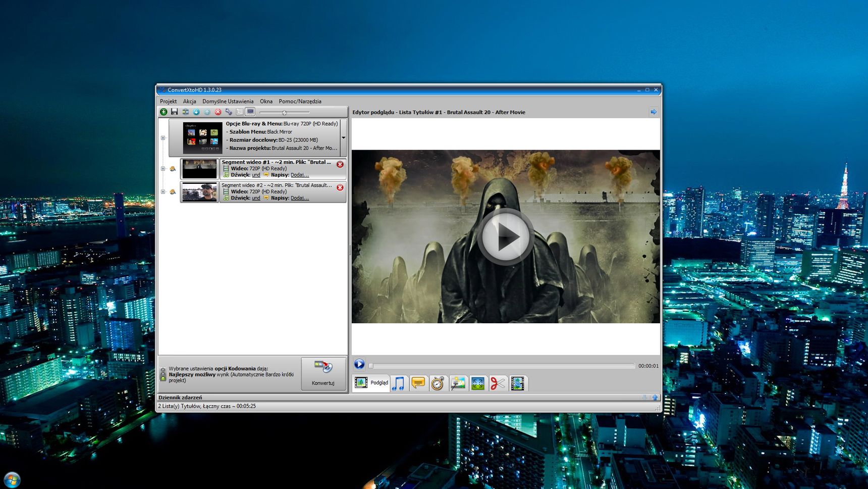Expand the Segment wideo #1 tree node
The height and width of the screenshot is (489, 868).
point(163,169)
